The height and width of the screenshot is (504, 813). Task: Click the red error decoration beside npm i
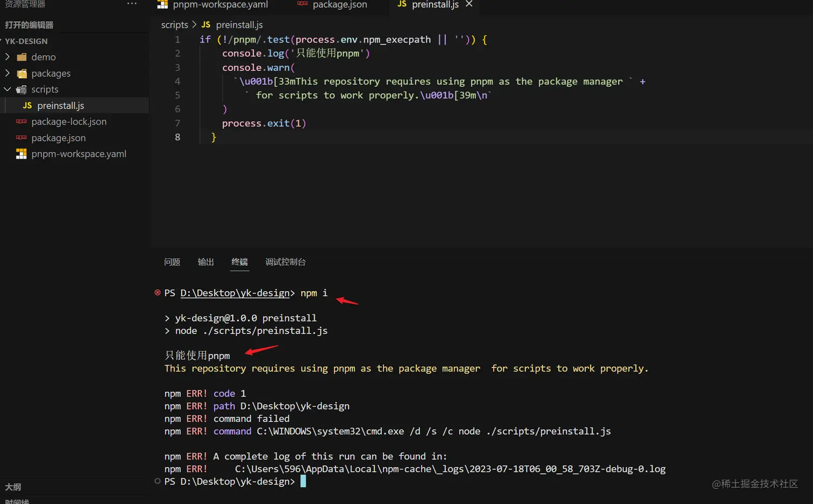[158, 292]
